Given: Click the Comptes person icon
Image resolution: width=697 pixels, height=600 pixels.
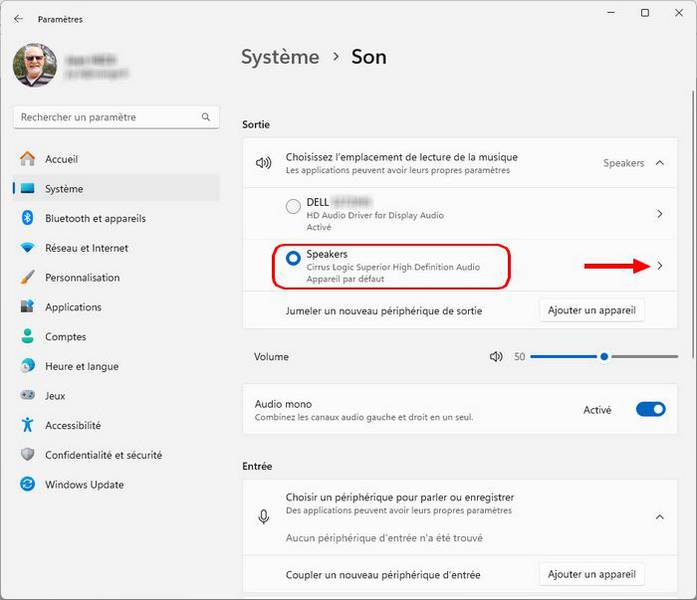Looking at the screenshot, I should pos(28,336).
